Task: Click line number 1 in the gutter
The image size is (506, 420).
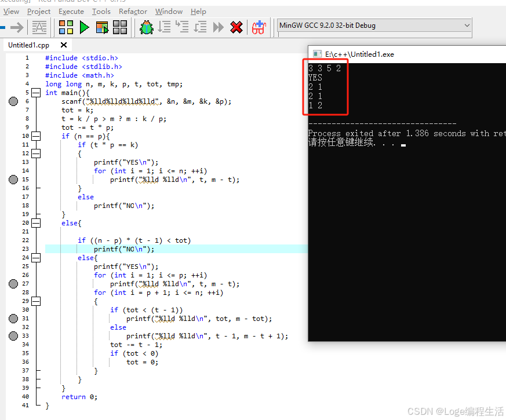Action: [27, 58]
